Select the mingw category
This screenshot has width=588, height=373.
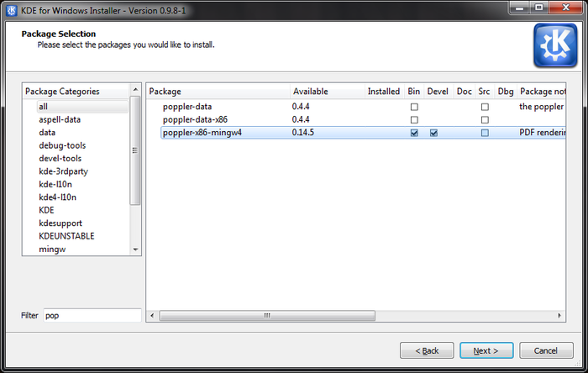tap(52, 249)
